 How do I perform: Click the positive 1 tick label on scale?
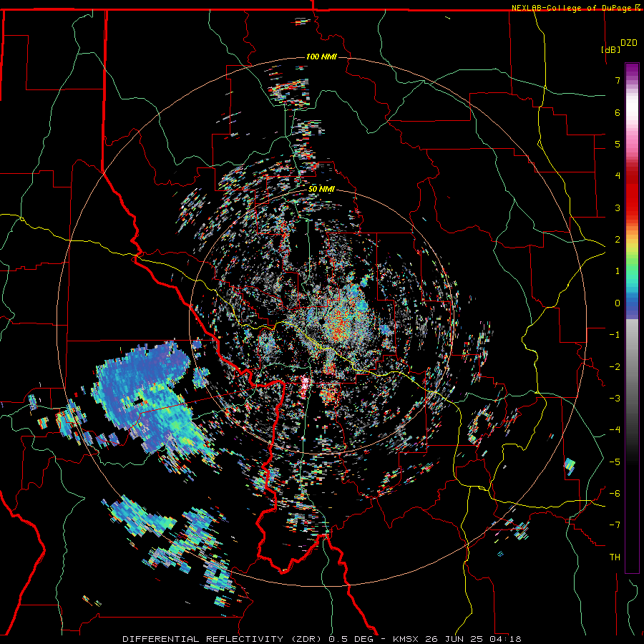[x=618, y=271]
